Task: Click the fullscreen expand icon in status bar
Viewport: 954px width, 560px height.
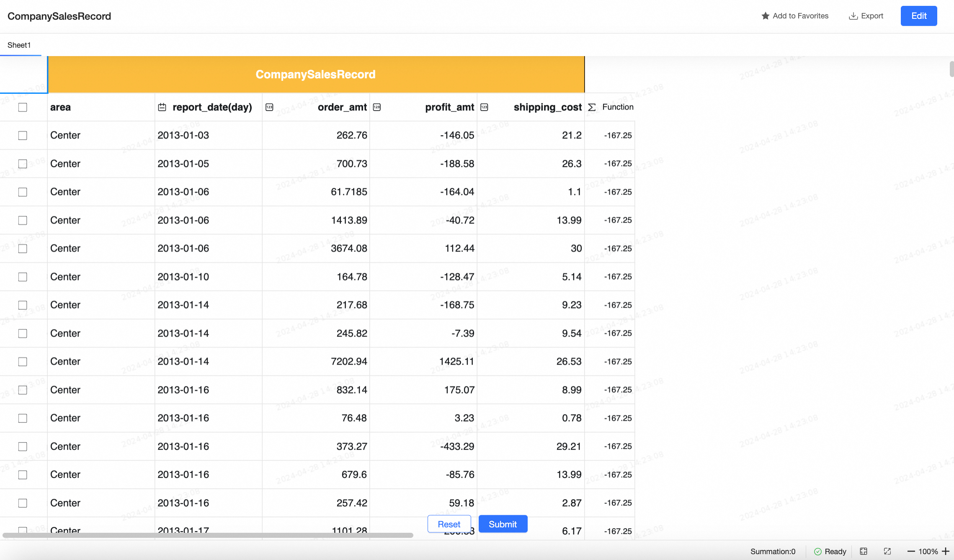Action: pos(887,551)
